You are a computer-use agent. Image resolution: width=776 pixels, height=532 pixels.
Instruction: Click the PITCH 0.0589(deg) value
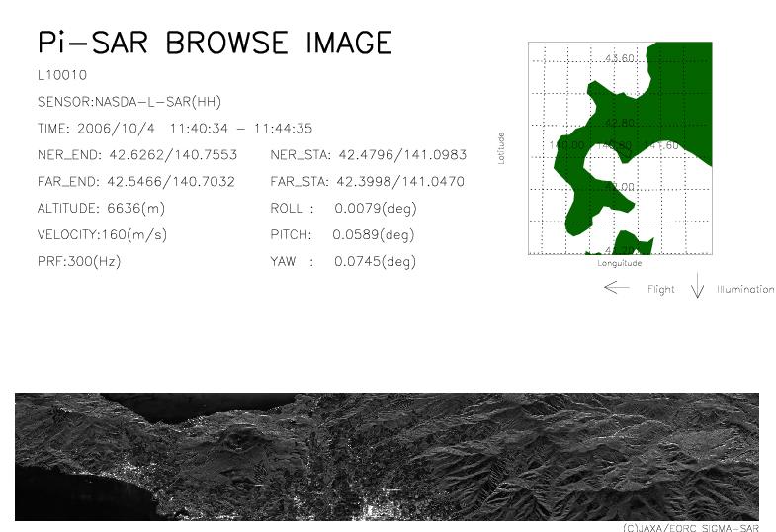[342, 234]
